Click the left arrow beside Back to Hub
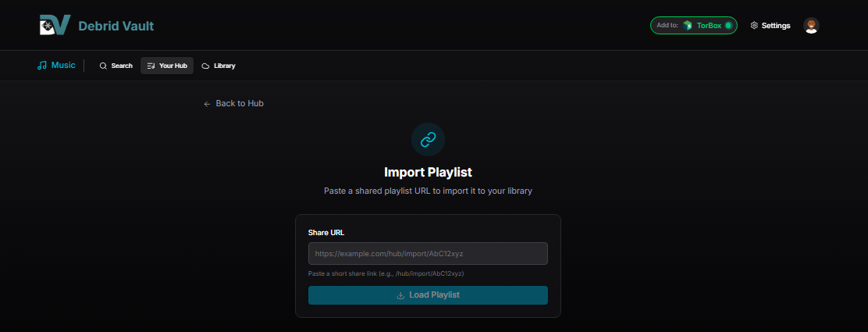This screenshot has width=868, height=332. pos(207,104)
